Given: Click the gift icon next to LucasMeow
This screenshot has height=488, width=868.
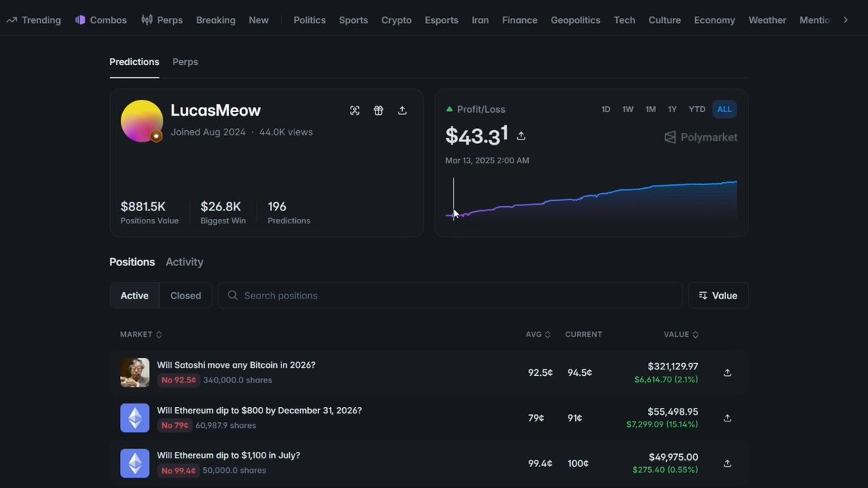Looking at the screenshot, I should [x=378, y=111].
